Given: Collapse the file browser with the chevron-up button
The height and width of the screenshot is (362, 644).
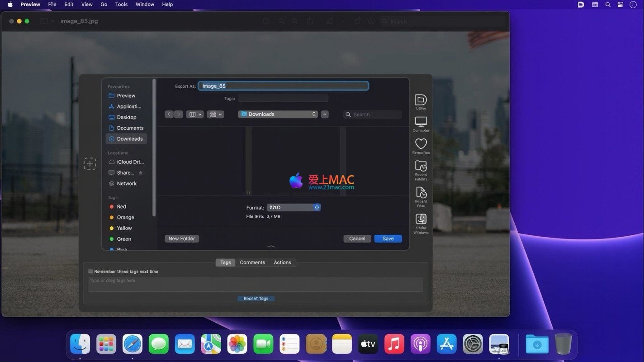Looking at the screenshot, I should click(325, 114).
